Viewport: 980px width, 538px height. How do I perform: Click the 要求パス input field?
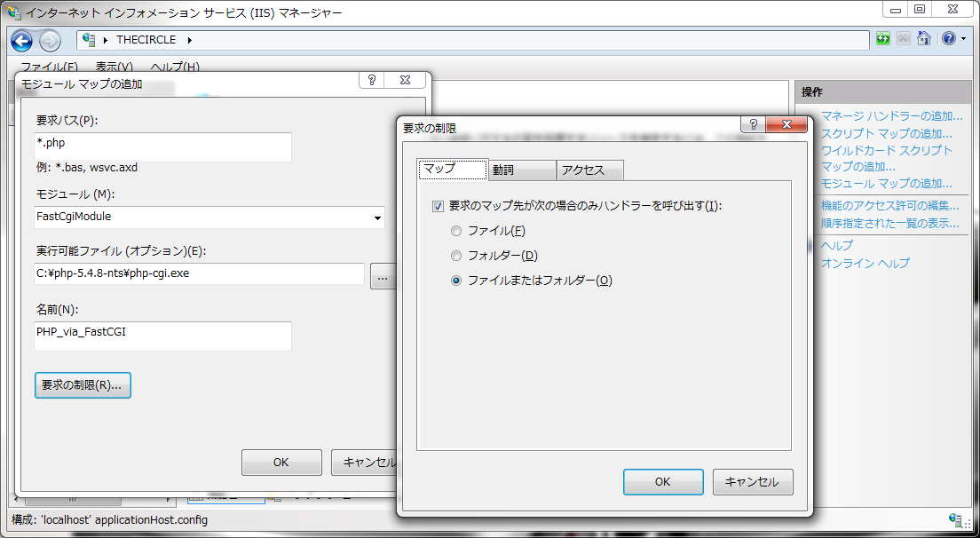click(163, 146)
